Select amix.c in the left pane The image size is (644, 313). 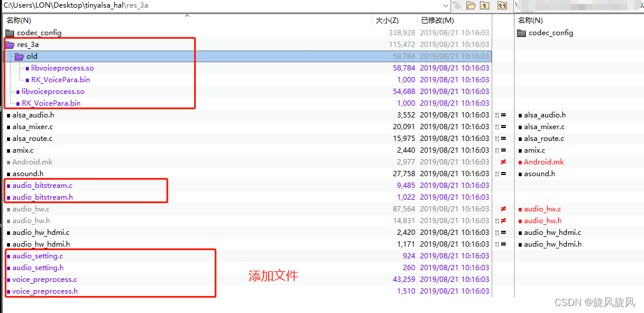click(x=22, y=150)
